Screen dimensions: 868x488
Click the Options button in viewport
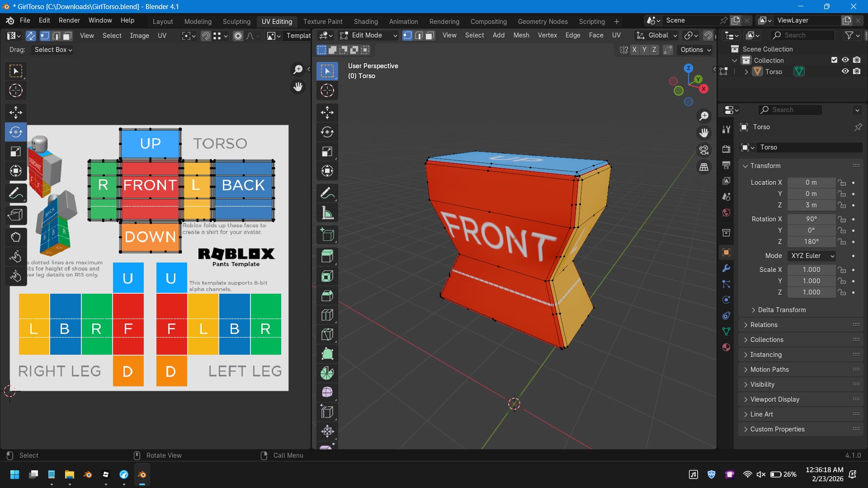tap(695, 50)
